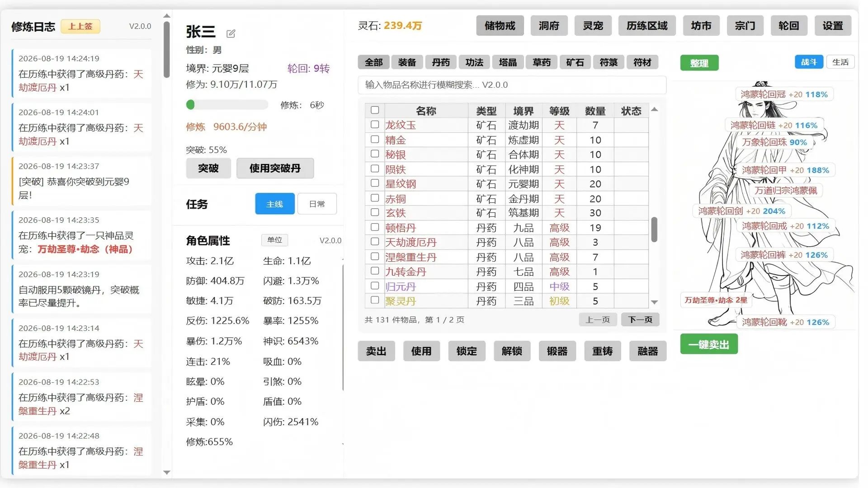This screenshot has width=868, height=488.
Task: Click the inventory table scrollbar thumb
Action: pos(654,230)
